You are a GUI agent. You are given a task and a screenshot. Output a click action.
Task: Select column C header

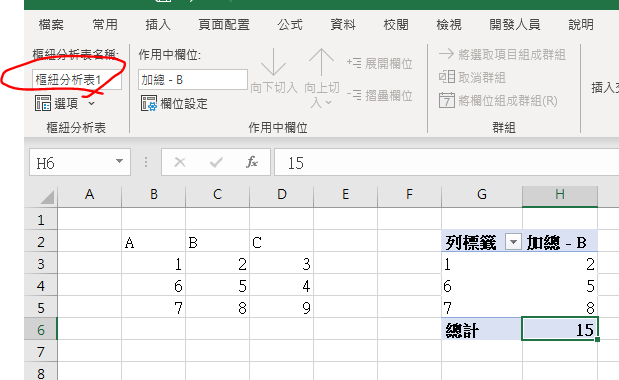point(218,195)
